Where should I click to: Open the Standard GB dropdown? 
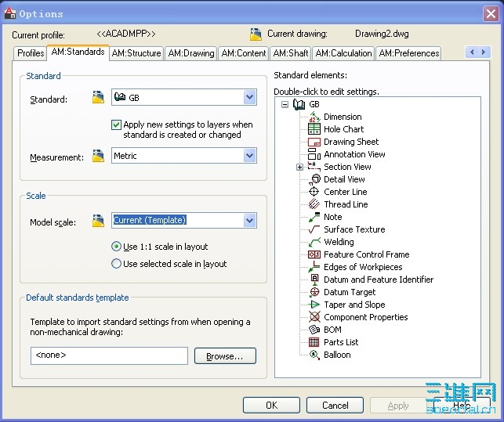click(x=250, y=97)
